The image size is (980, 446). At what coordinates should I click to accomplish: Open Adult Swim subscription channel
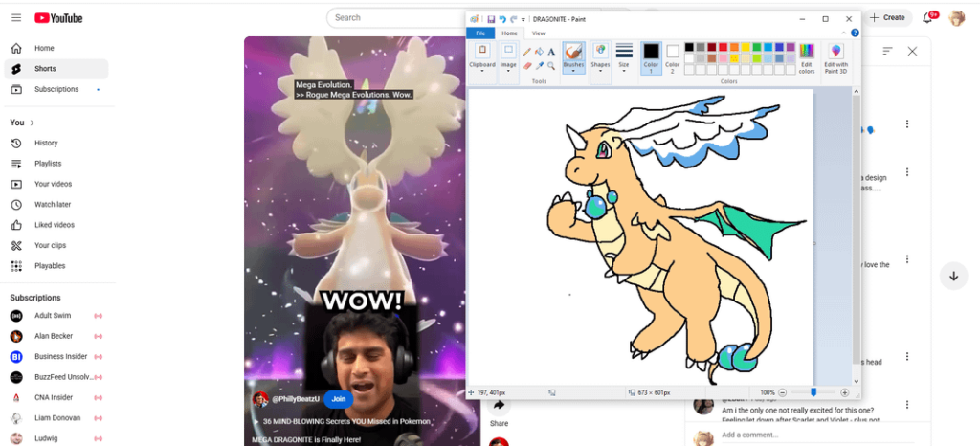56,316
